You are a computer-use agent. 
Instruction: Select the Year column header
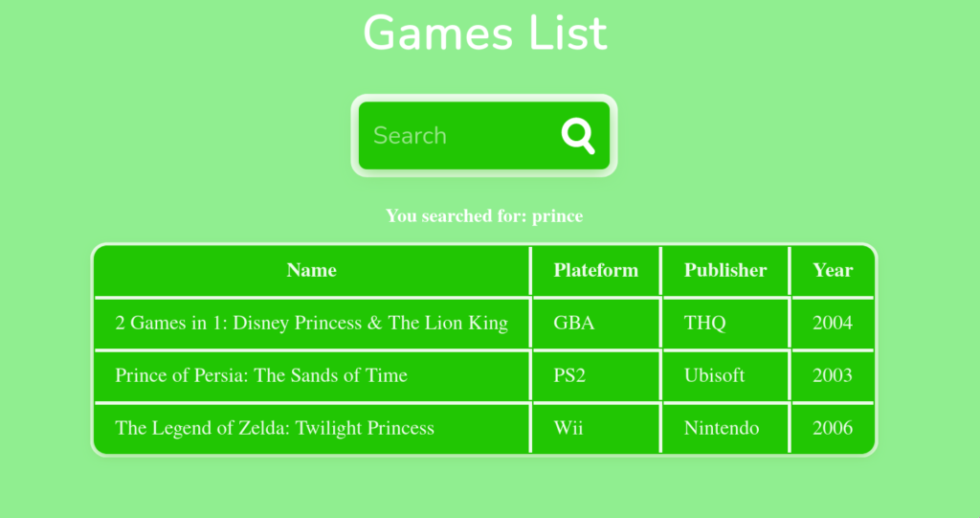coord(833,270)
